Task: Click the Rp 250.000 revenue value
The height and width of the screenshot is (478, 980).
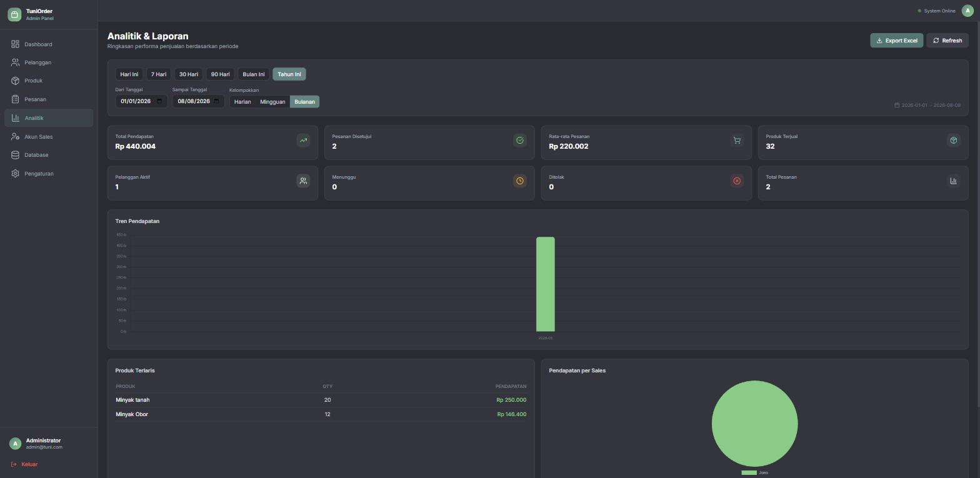Action: coord(511,400)
